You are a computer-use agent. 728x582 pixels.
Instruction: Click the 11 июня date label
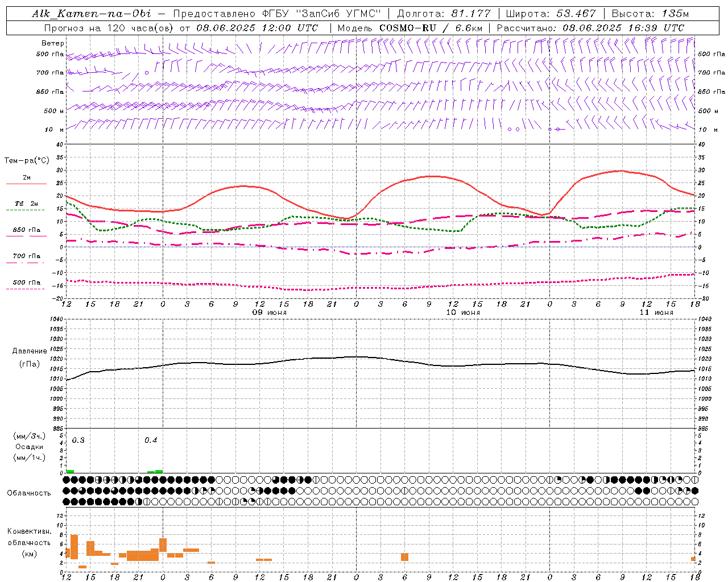(x=656, y=313)
